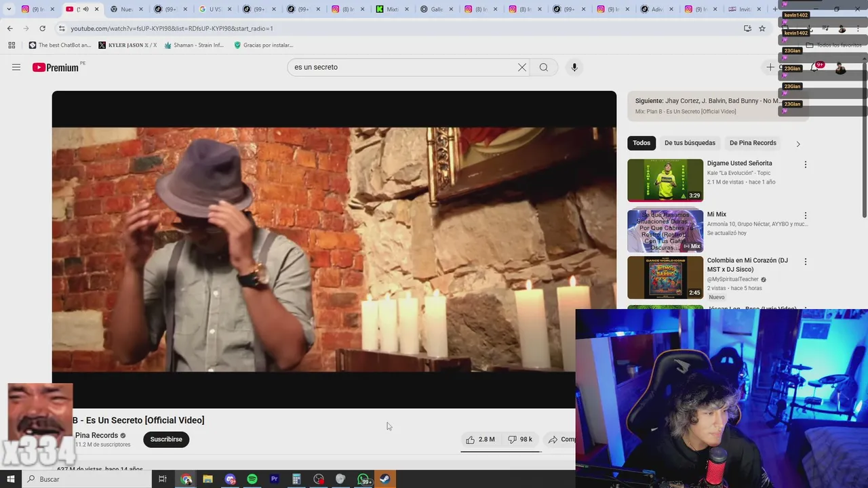868x488 pixels.
Task: Open The best ChatBot bookmark
Action: click(60, 45)
